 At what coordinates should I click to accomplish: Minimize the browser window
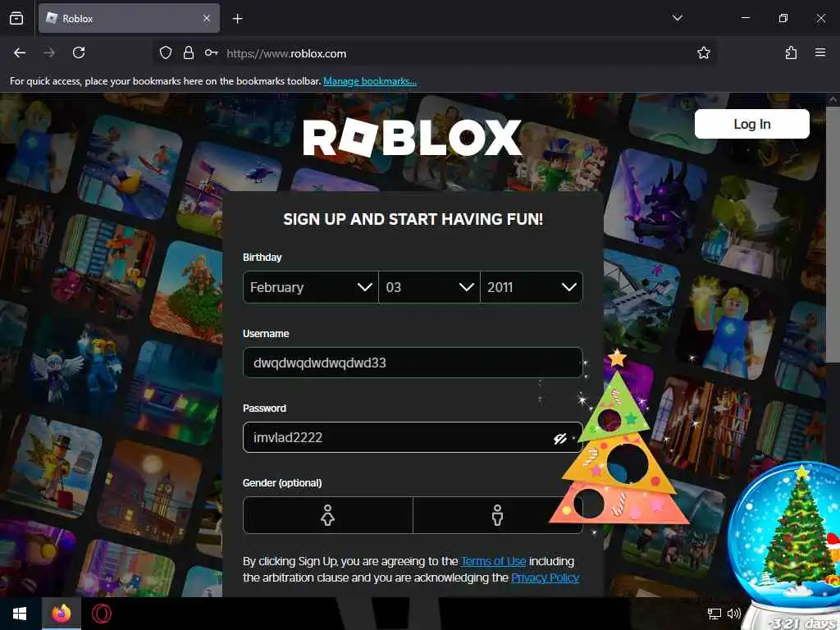tap(745, 18)
